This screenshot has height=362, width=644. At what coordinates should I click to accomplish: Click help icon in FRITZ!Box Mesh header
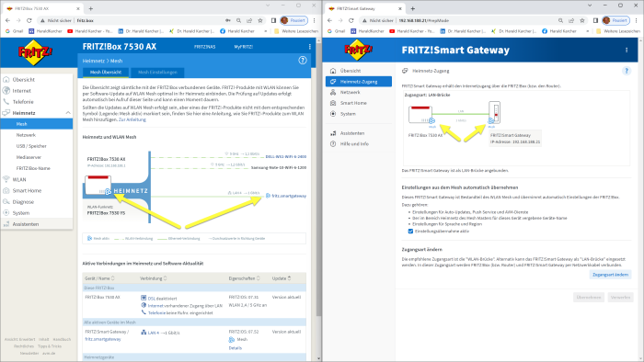tap(303, 61)
